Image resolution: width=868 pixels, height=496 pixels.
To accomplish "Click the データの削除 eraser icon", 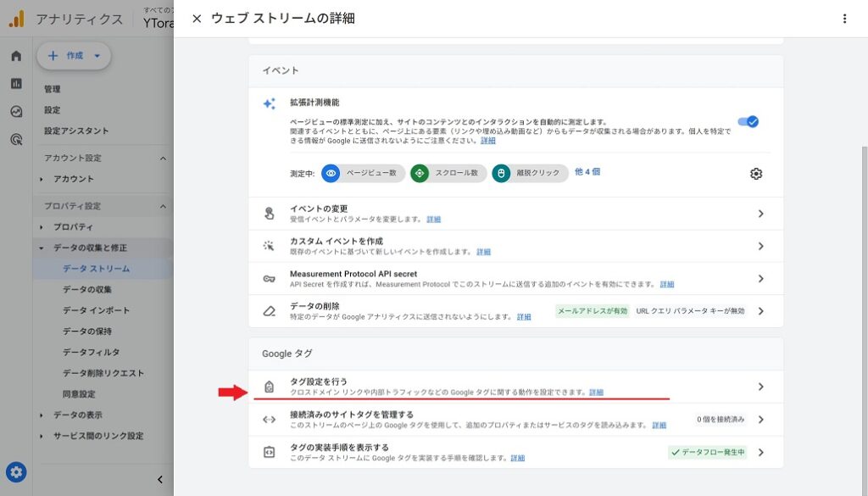I will coord(269,311).
